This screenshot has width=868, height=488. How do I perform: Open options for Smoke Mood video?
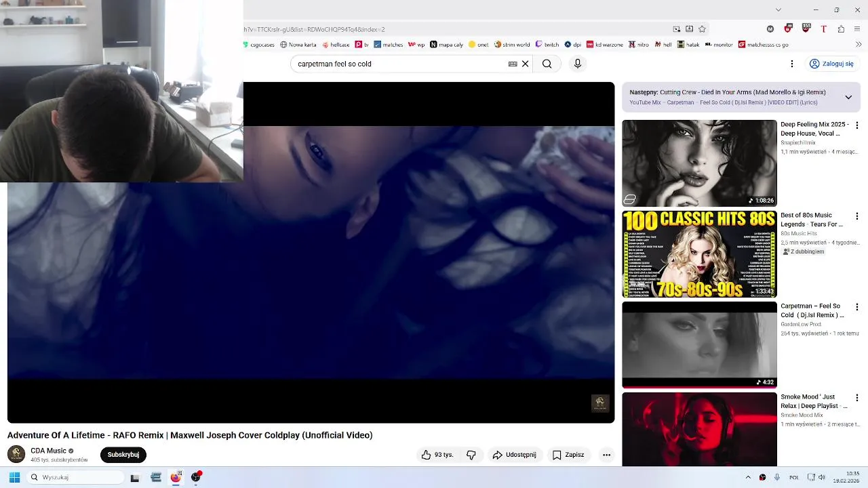856,398
